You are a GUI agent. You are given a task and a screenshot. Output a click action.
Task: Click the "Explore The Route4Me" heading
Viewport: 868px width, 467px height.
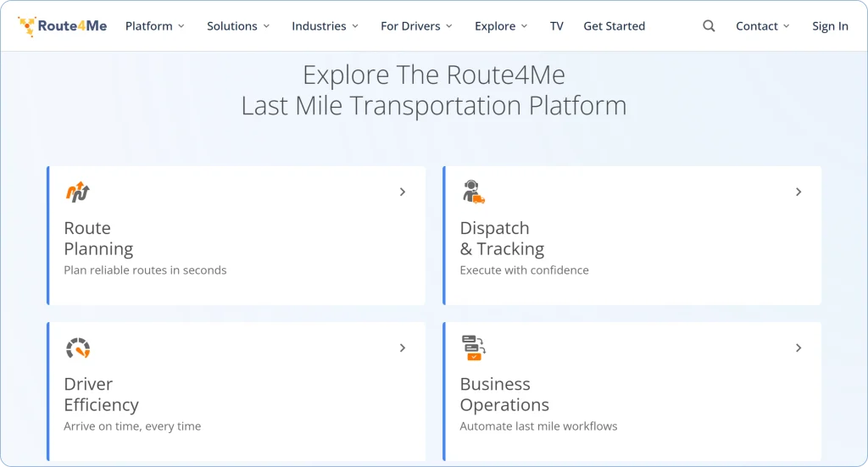[434, 75]
